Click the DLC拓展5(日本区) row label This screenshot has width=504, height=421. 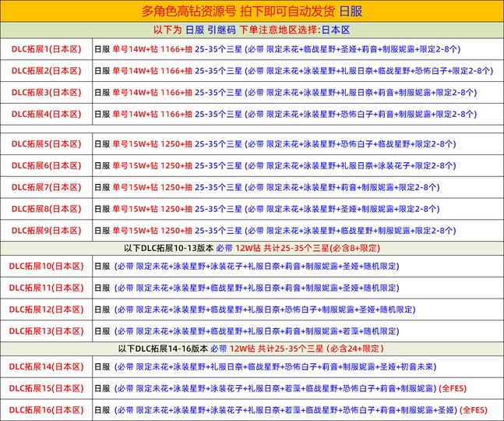[46, 144]
